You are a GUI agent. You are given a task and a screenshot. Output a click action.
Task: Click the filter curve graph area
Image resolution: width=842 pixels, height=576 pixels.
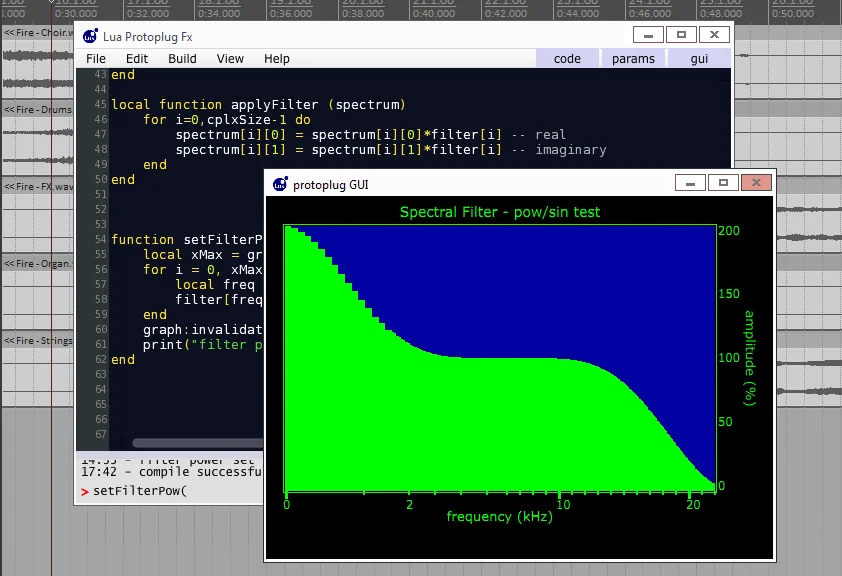pos(499,358)
